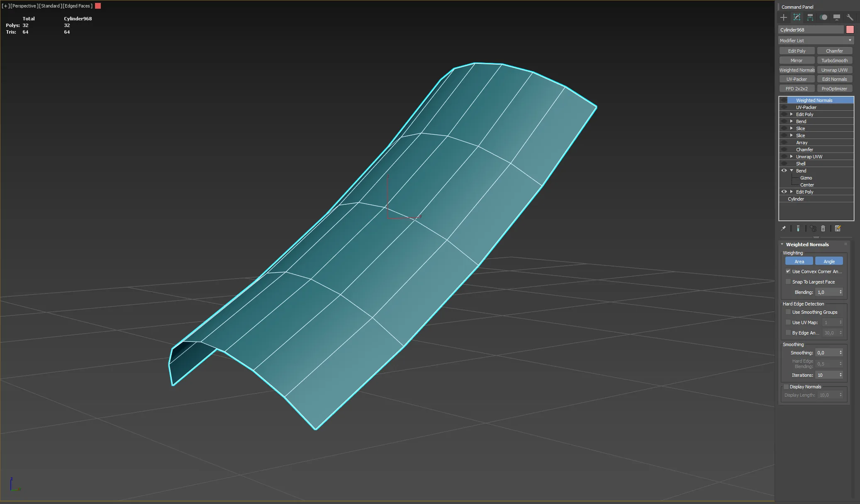Open the Create tab plus icon
860x504 pixels.
[783, 17]
